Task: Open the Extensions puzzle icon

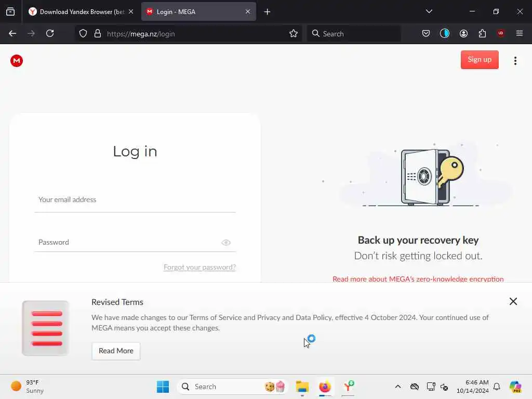Action: click(x=482, y=34)
